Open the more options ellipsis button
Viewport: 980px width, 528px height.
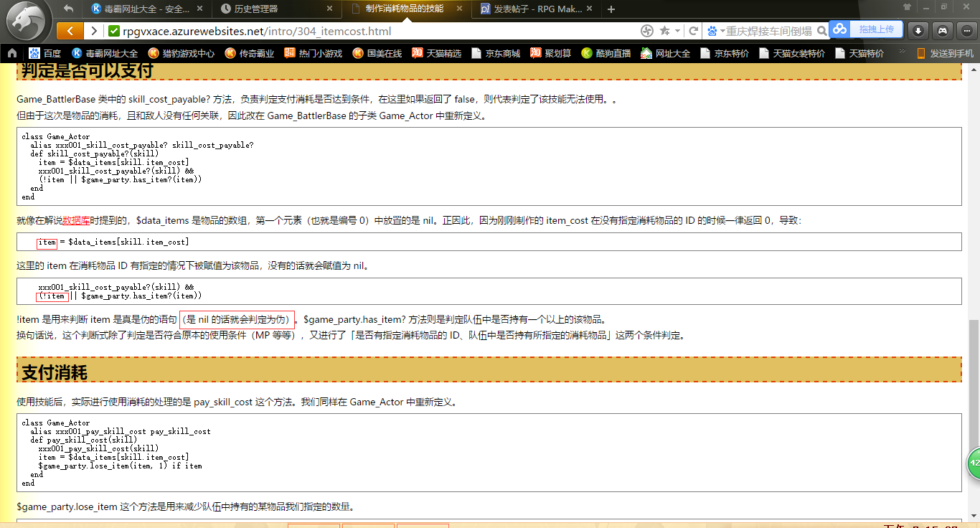(x=966, y=31)
